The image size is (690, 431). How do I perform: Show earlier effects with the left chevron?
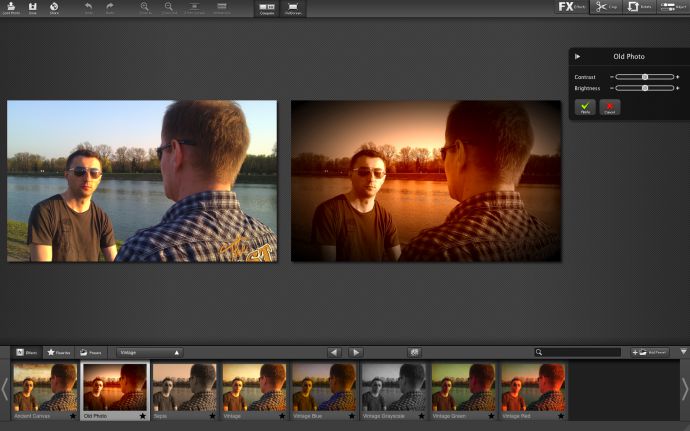4,389
